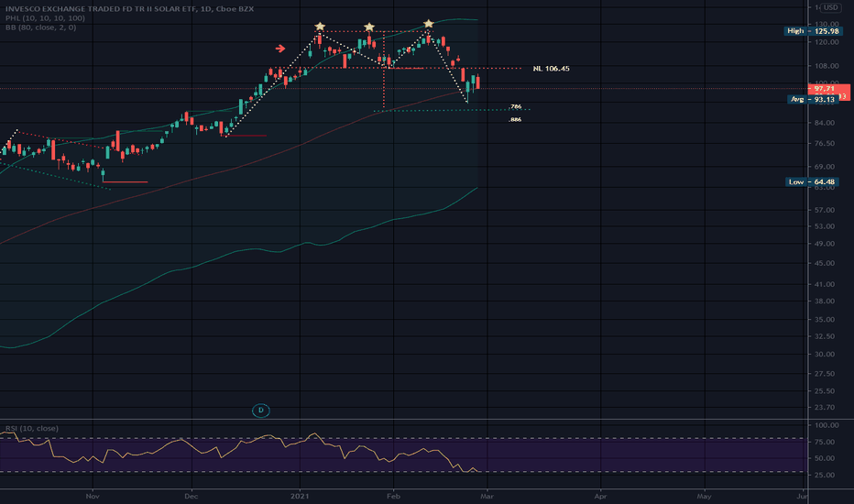Click the Mar label on time axis
Screen dimensions: 854x504
tap(487, 497)
